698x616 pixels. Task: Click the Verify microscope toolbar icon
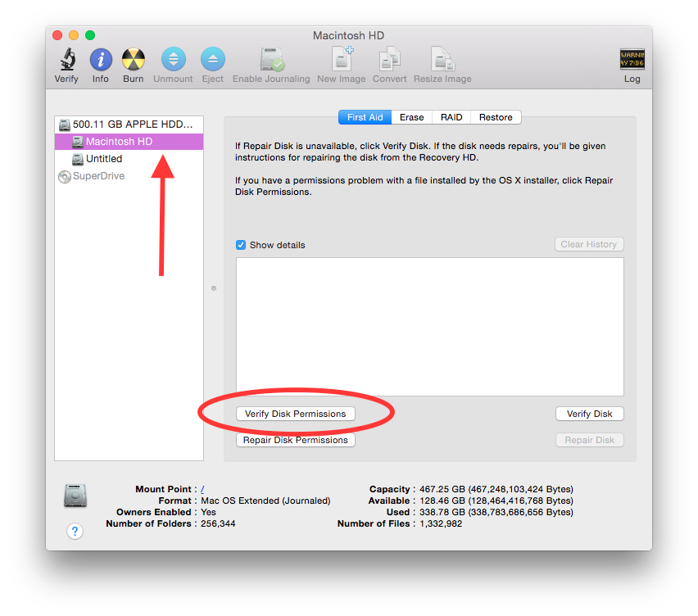coord(67,60)
